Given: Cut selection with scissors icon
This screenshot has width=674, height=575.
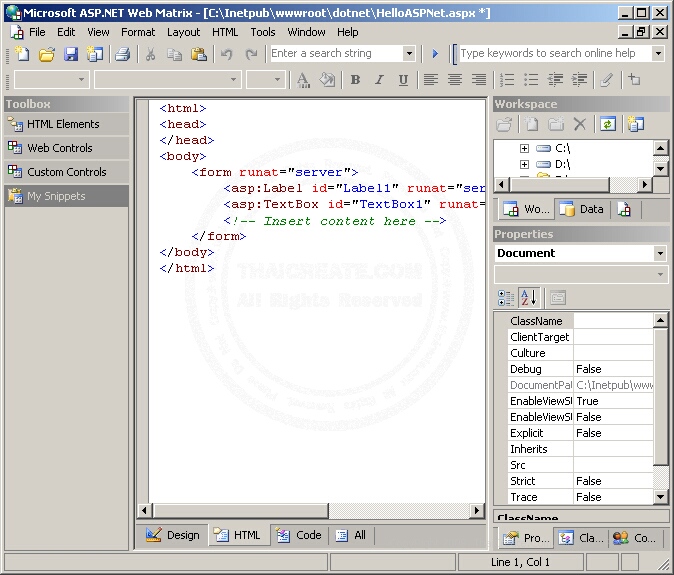Looking at the screenshot, I should [x=150, y=54].
